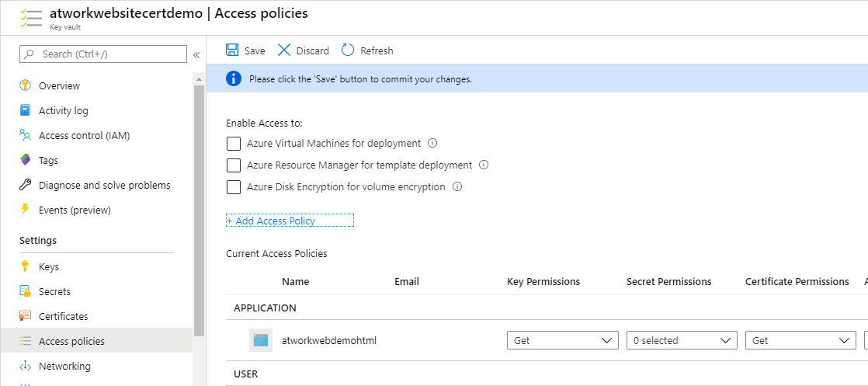Check Azure Resource Manager for template deployment
The height and width of the screenshot is (386, 868).
pos(233,165)
